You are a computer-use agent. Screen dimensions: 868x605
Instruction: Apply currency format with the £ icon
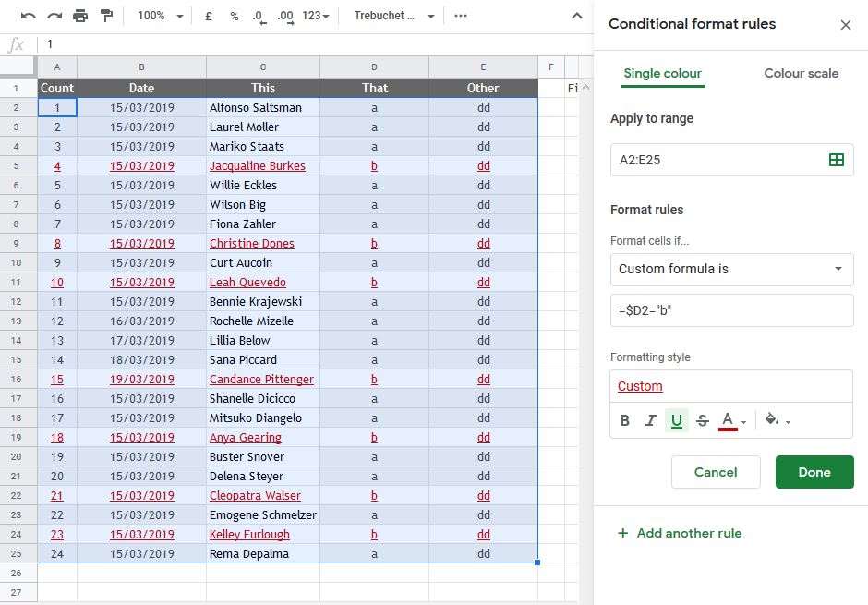[208, 16]
